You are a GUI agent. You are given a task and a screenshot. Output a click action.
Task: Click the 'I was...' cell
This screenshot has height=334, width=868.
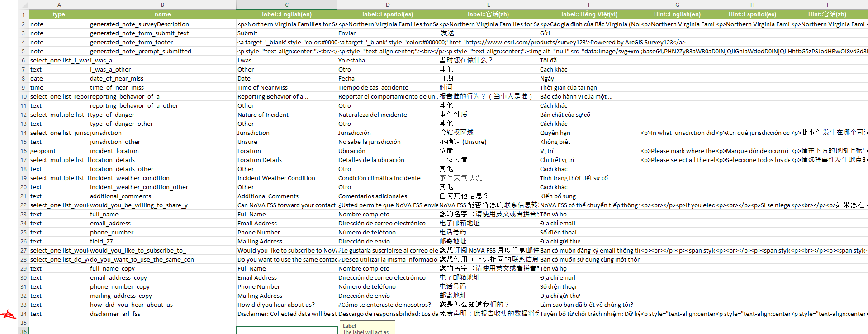tap(286, 60)
